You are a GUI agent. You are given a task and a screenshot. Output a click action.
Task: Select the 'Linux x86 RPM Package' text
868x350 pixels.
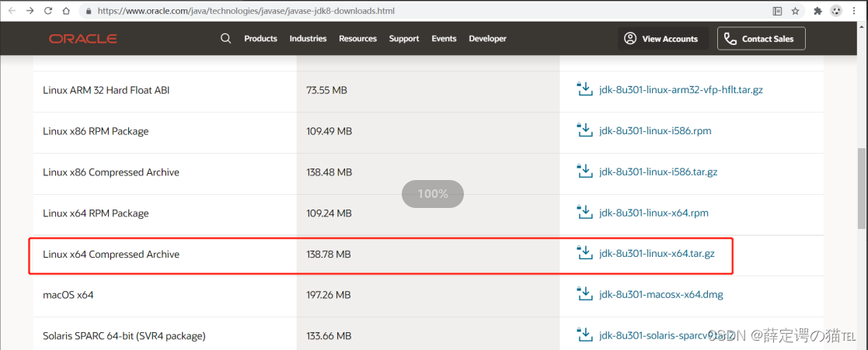[x=96, y=131]
